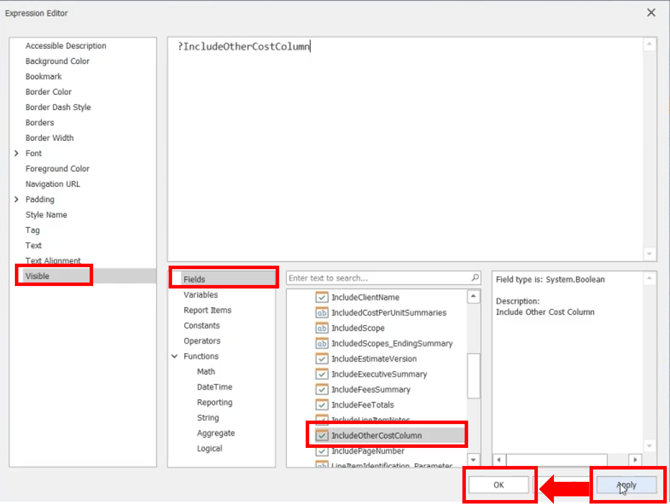This screenshot has width=670, height=504.
Task: Select the Text property
Action: pyautogui.click(x=33, y=246)
